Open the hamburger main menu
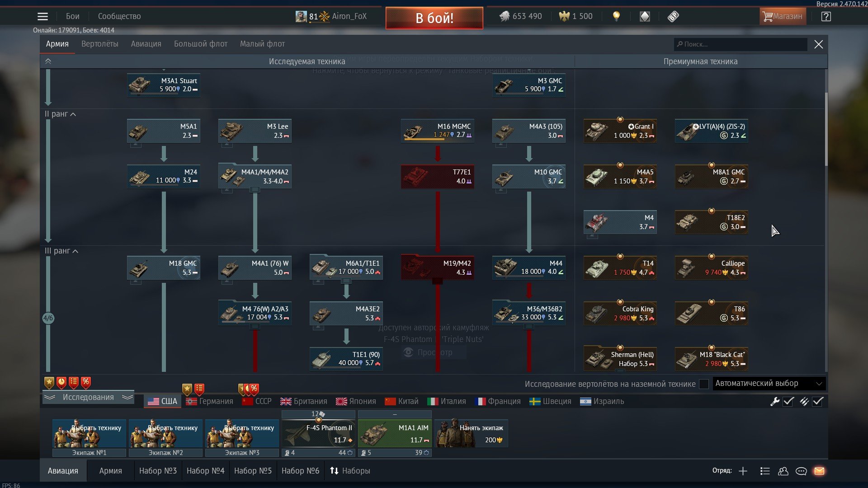868x488 pixels. tap(42, 17)
